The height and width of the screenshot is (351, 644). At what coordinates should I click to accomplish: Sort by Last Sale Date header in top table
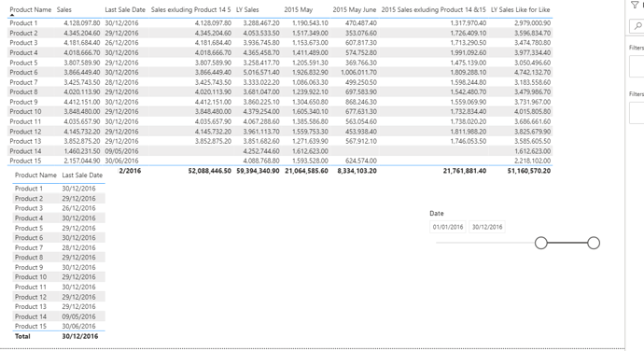coord(125,9)
